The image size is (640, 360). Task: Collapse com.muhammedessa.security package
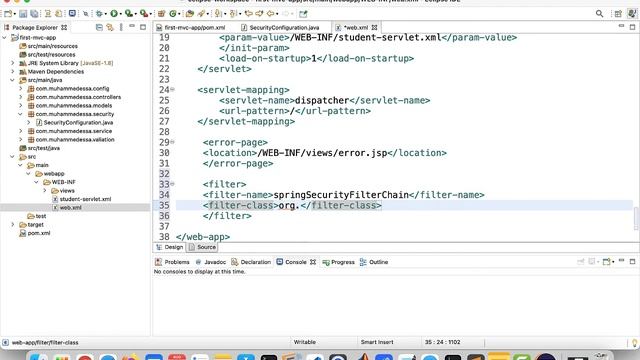point(21,114)
